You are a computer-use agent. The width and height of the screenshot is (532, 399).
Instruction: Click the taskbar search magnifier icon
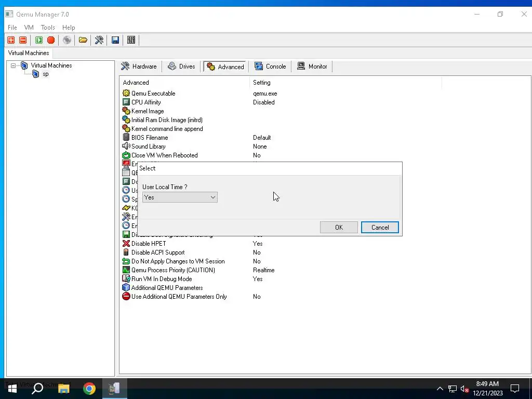tap(37, 389)
